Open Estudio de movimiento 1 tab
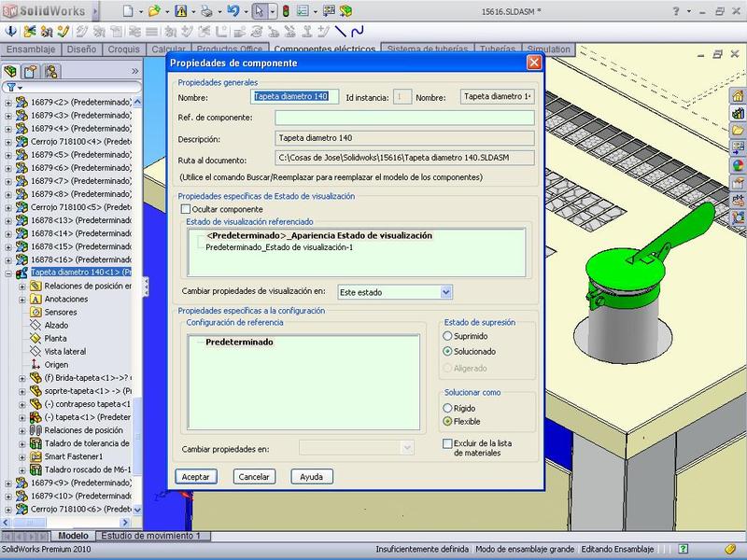747x560 pixels. (151, 536)
